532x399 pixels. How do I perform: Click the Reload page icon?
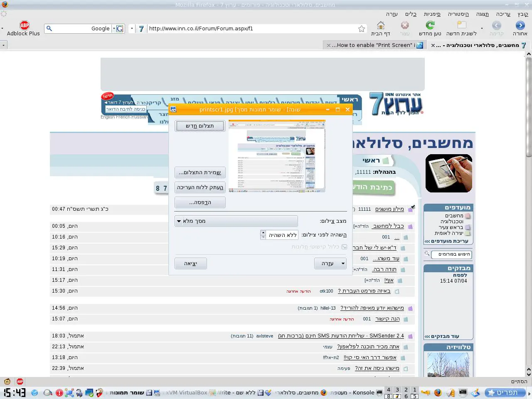click(430, 26)
